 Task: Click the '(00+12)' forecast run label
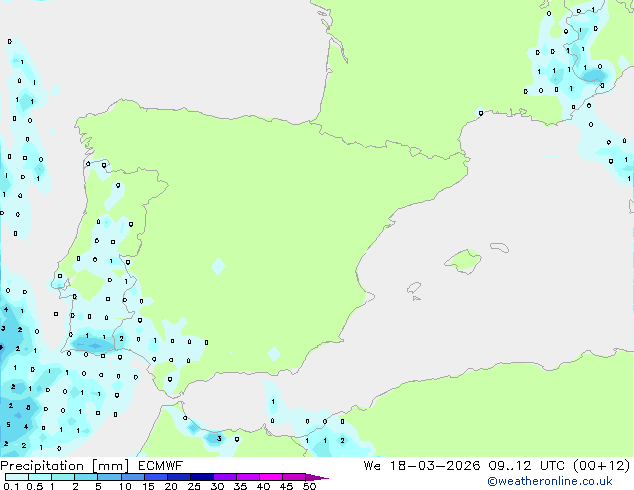tap(601, 466)
